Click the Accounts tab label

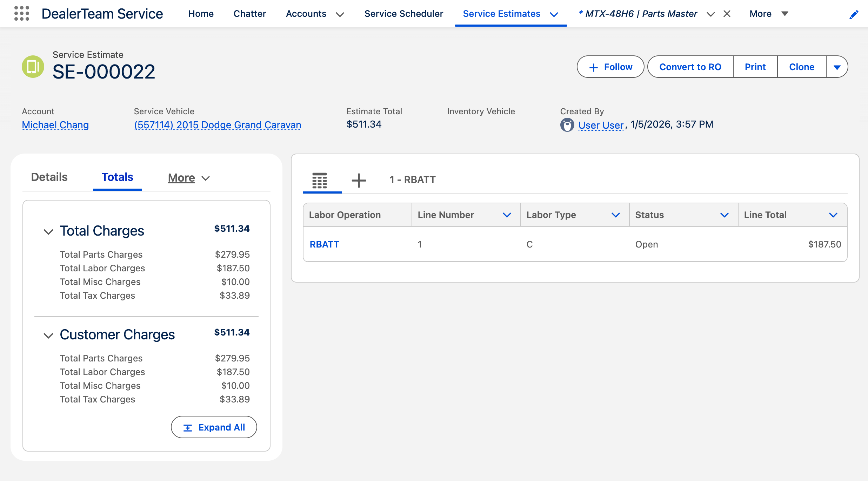coord(306,14)
